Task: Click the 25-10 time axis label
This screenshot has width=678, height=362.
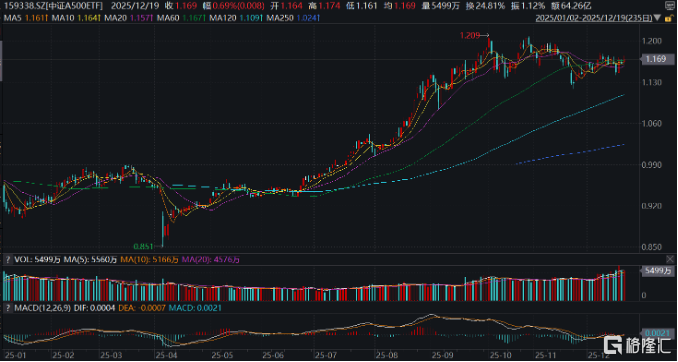Action: click(x=500, y=355)
